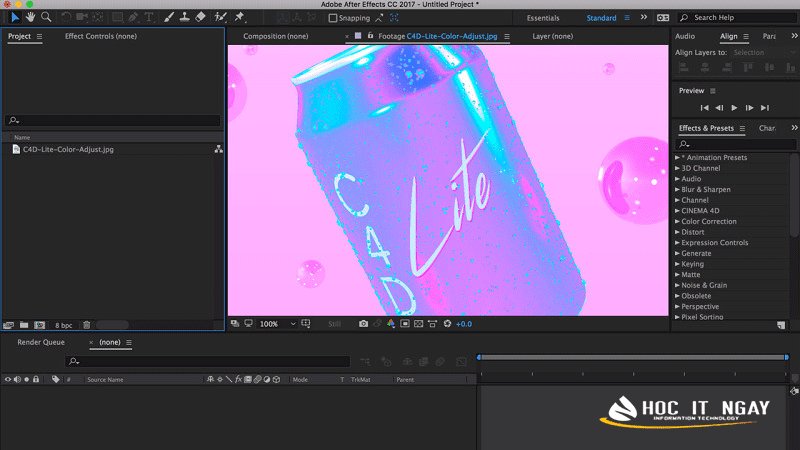
Task: Select the Rotation tool
Action: point(66,17)
